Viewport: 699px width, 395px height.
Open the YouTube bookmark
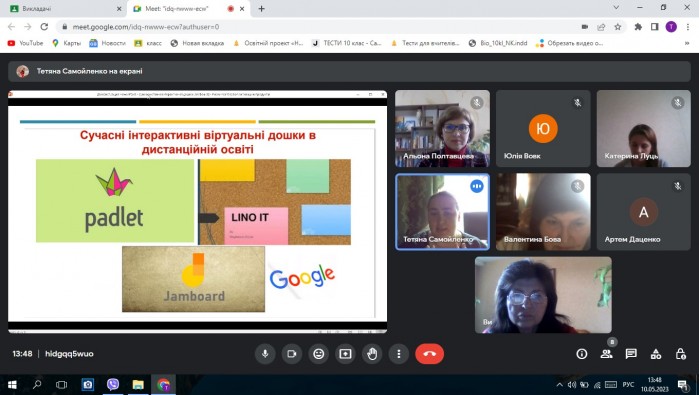pos(25,43)
